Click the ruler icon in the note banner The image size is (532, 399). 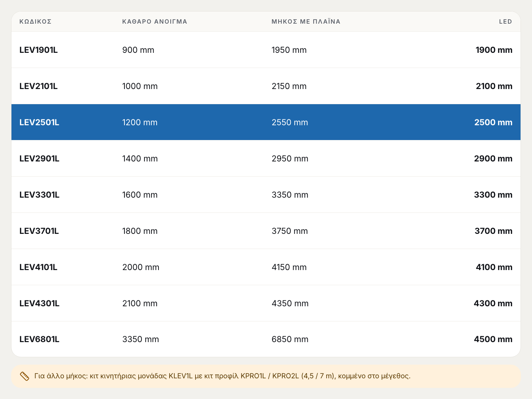point(24,376)
